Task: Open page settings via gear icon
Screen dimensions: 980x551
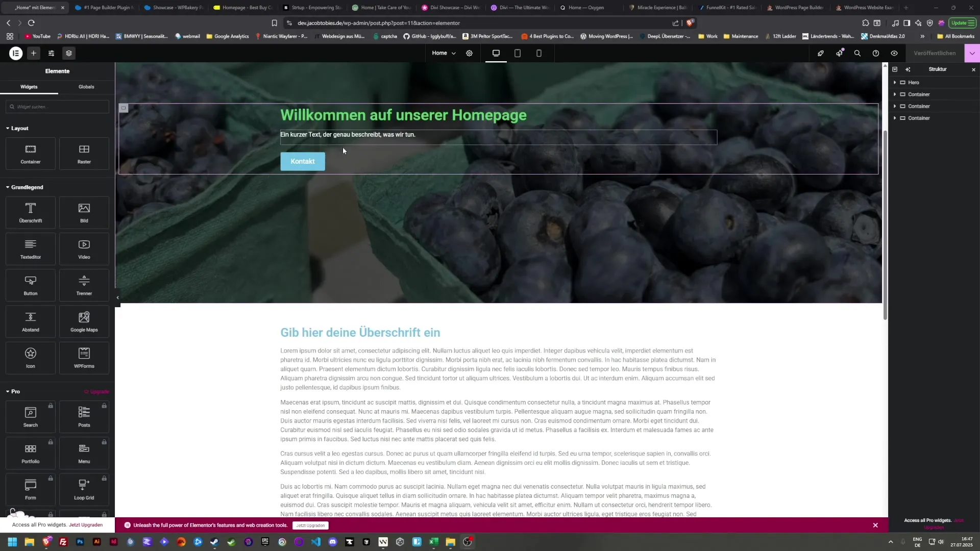Action: 469,53
